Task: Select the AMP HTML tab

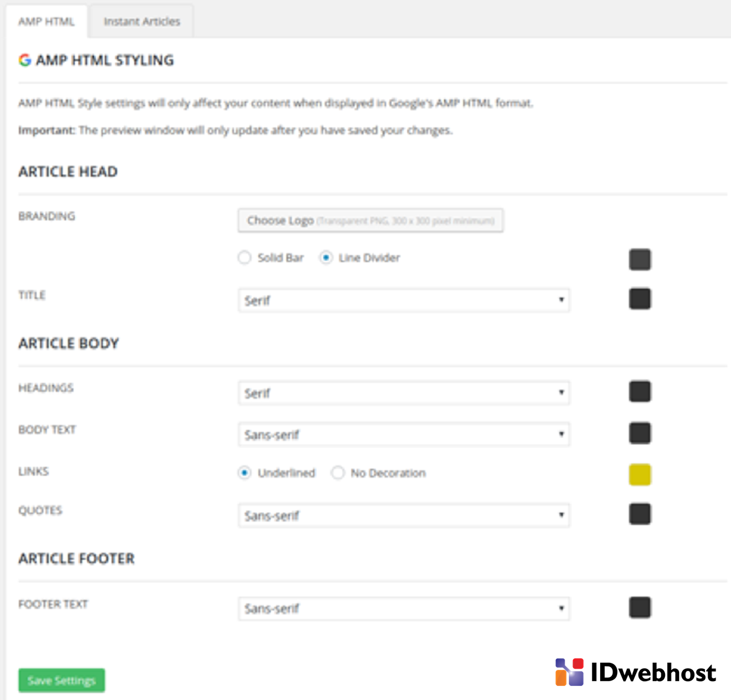Action: (x=47, y=22)
